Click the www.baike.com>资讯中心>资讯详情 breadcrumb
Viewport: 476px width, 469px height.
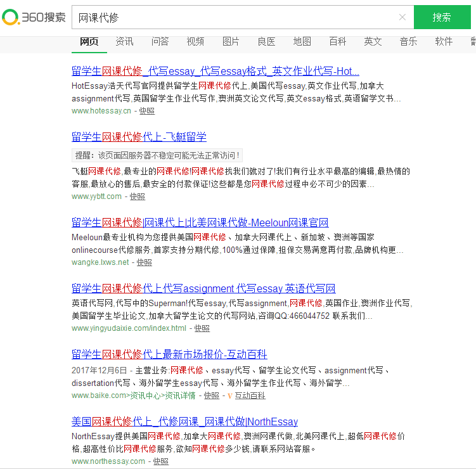[x=134, y=396]
